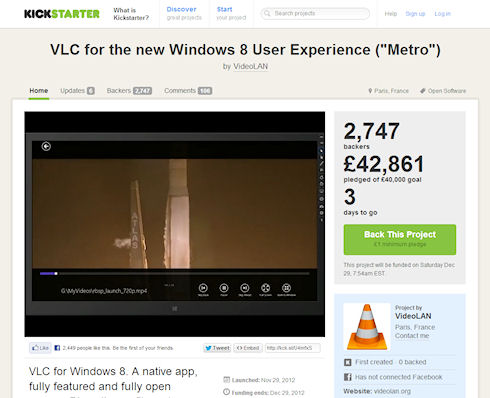Click the funding date note under Back button
Viewport: 490px width, 398px height.
pos(399,269)
